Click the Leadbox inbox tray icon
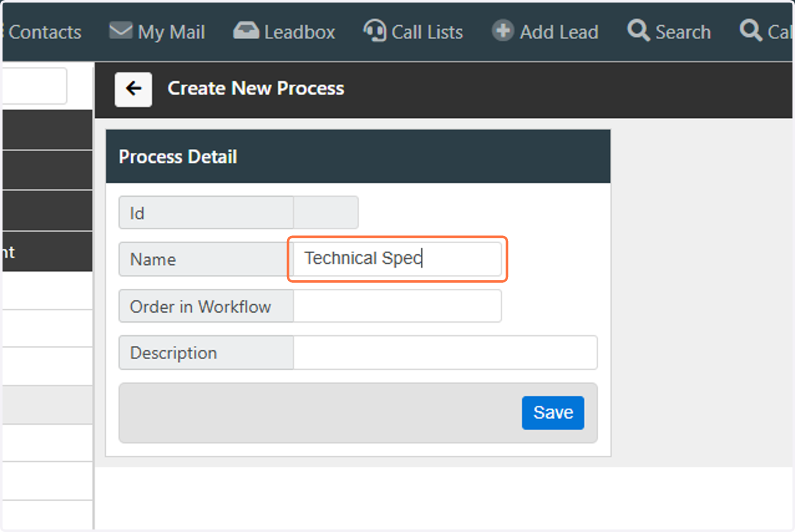The image size is (795, 532). [x=246, y=31]
